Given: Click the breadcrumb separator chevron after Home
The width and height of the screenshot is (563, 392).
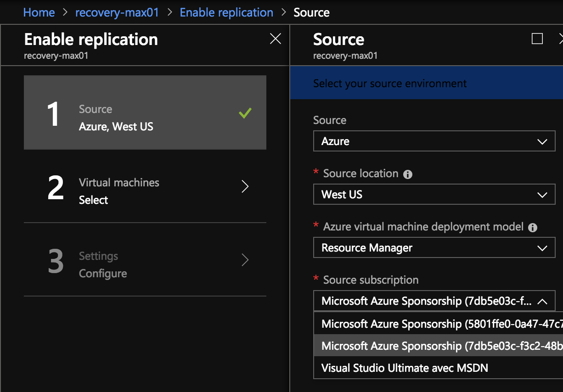Looking at the screenshot, I should coord(64,12).
